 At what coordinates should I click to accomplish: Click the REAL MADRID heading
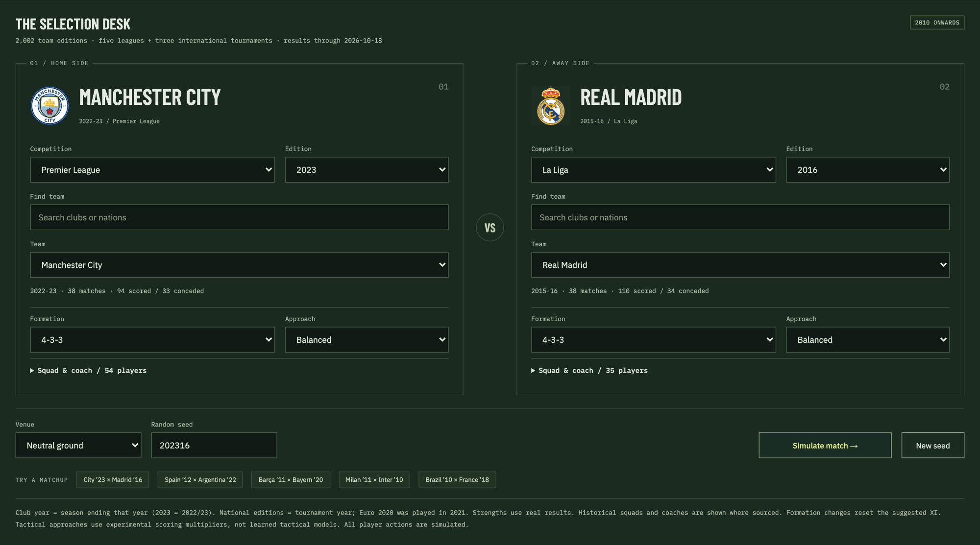[631, 97]
